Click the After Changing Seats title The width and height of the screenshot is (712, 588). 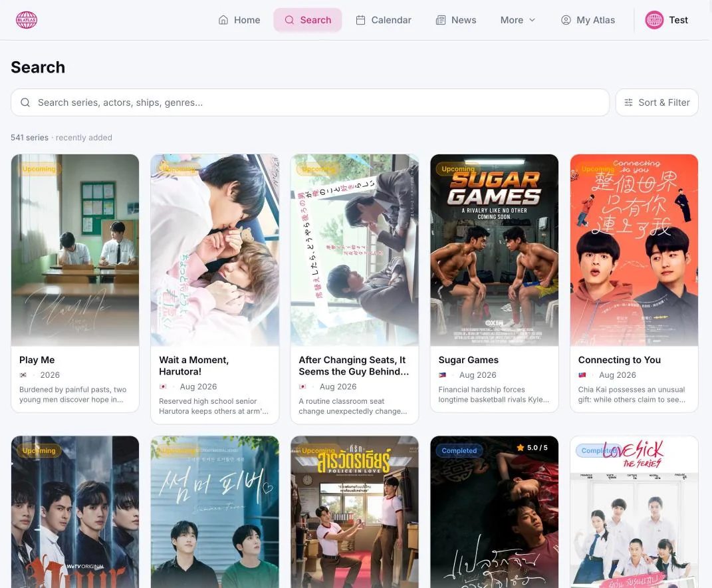(353, 366)
